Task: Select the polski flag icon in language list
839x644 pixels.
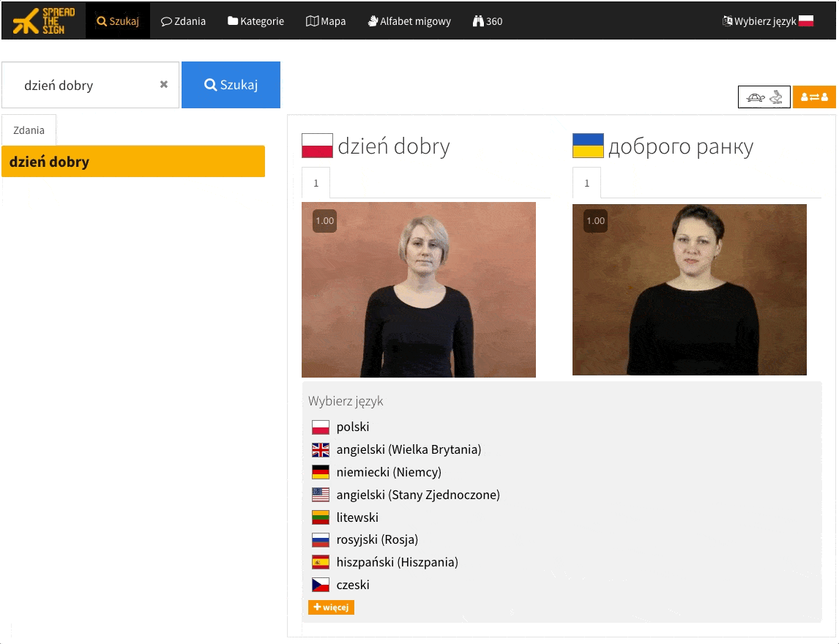Action: [x=321, y=427]
